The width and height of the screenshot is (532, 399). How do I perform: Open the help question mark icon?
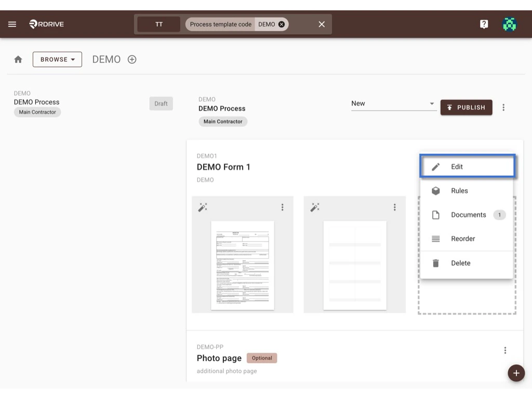(484, 23)
